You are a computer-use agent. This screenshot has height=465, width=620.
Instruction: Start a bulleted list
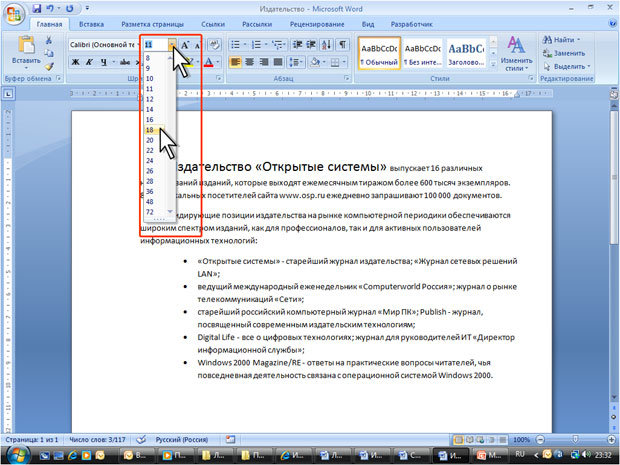pyautogui.click(x=235, y=45)
